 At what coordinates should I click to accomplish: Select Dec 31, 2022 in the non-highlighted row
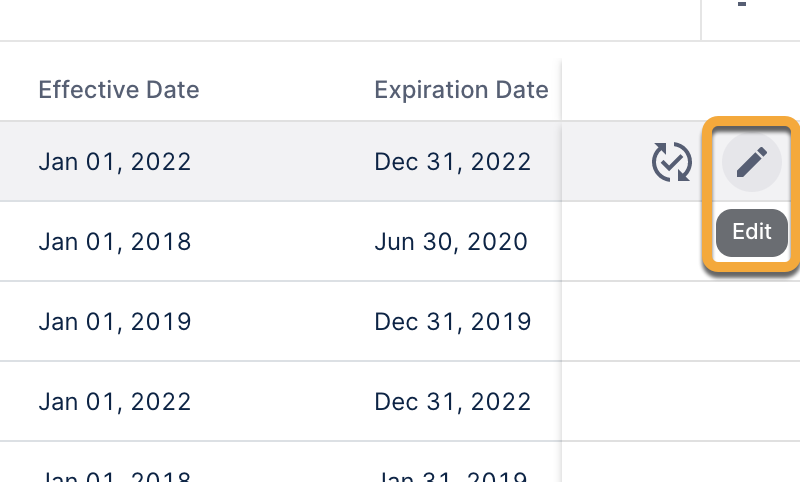click(453, 402)
